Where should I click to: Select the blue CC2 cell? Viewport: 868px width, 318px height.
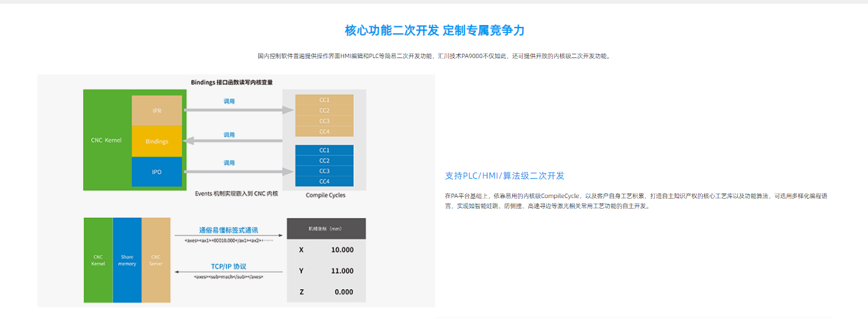click(x=324, y=161)
